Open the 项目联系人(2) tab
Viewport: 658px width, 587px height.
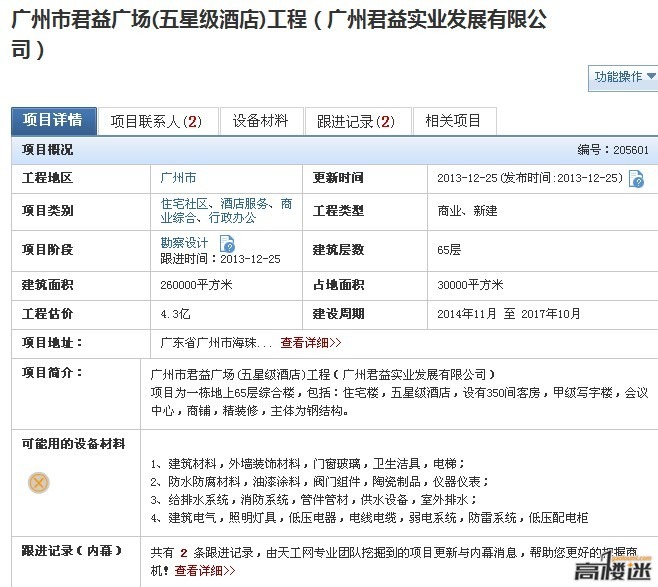(x=157, y=122)
